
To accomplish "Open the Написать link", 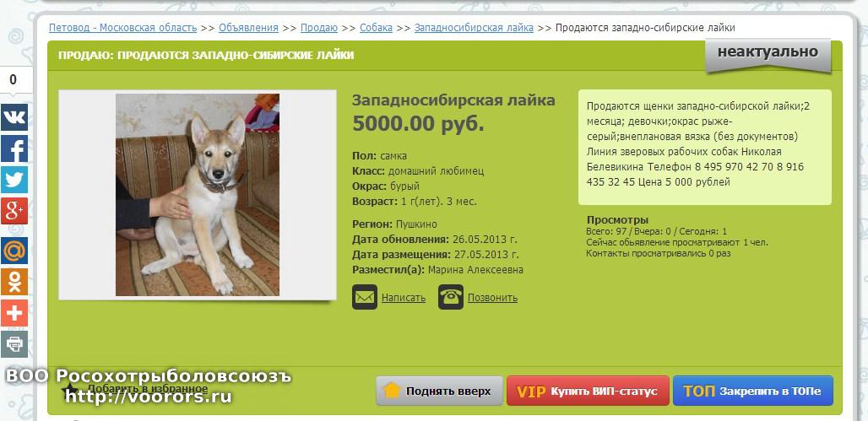I will click(x=404, y=298).
